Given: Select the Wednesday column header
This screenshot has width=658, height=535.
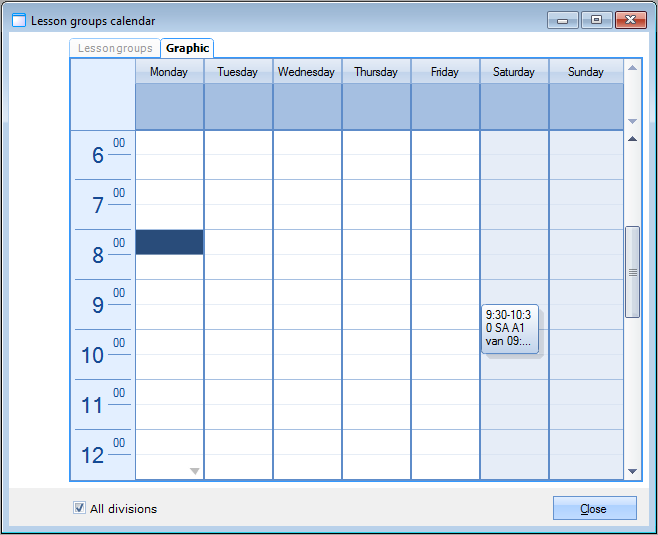Looking at the screenshot, I should pyautogui.click(x=307, y=72).
